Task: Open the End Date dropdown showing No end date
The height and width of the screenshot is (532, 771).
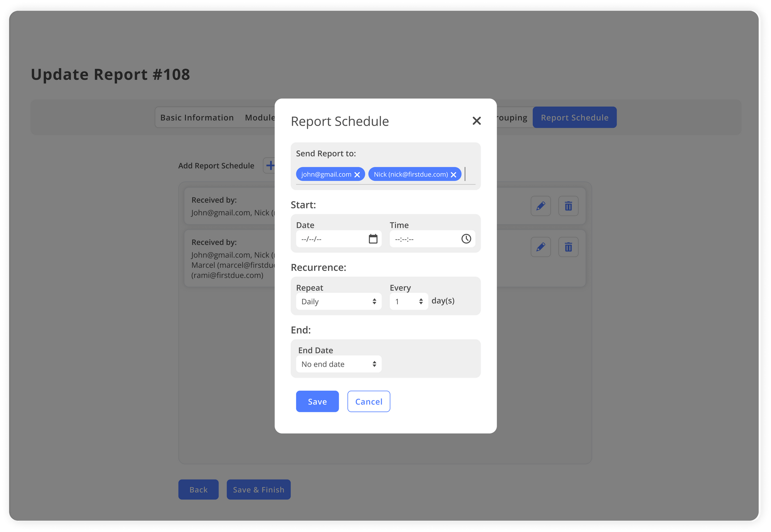Action: point(338,364)
